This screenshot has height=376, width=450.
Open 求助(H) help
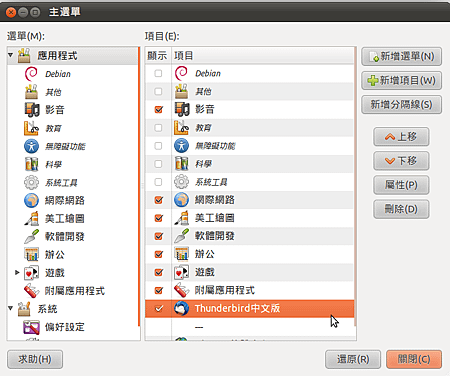coord(35,359)
